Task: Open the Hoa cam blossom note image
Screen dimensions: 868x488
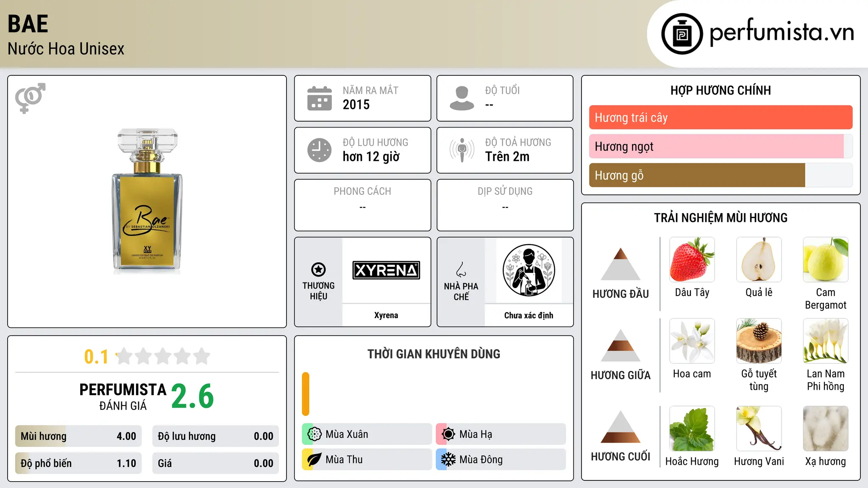Action: 692,341
